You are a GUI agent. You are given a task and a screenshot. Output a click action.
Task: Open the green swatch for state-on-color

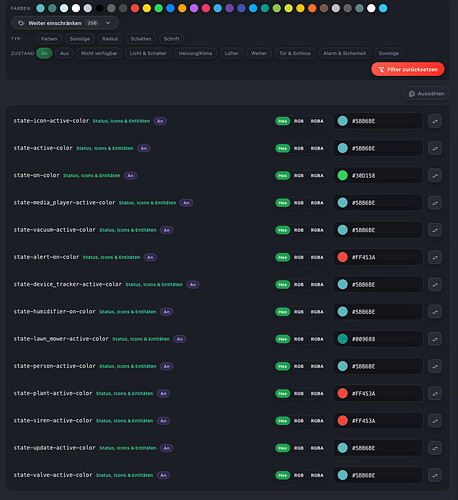[x=343, y=175]
